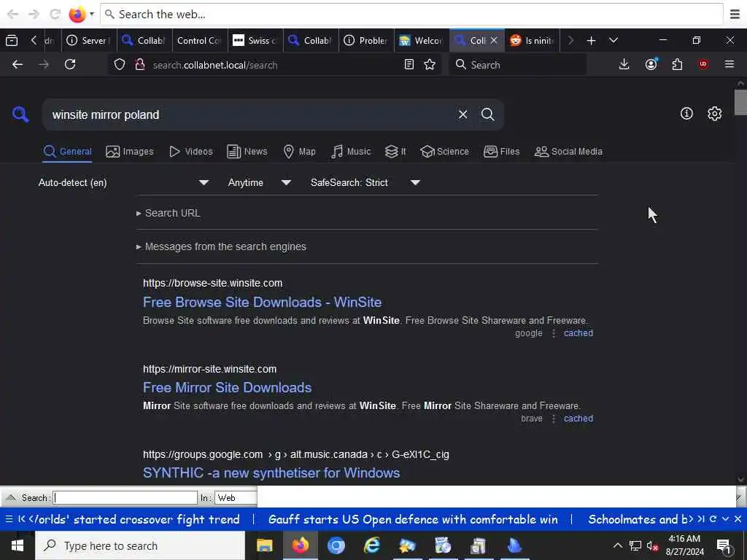
Task: Open search preferences gear icon
Action: [x=714, y=113]
